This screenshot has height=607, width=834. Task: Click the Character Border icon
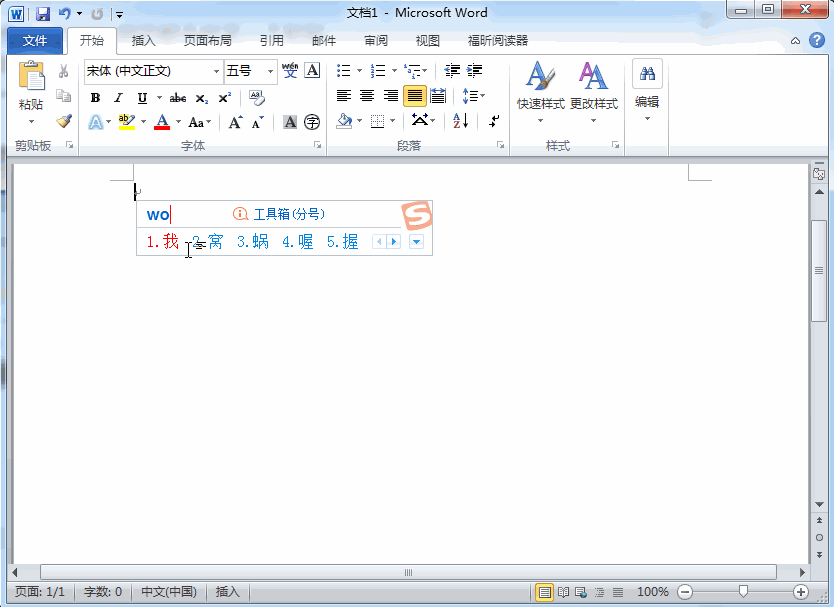point(312,70)
